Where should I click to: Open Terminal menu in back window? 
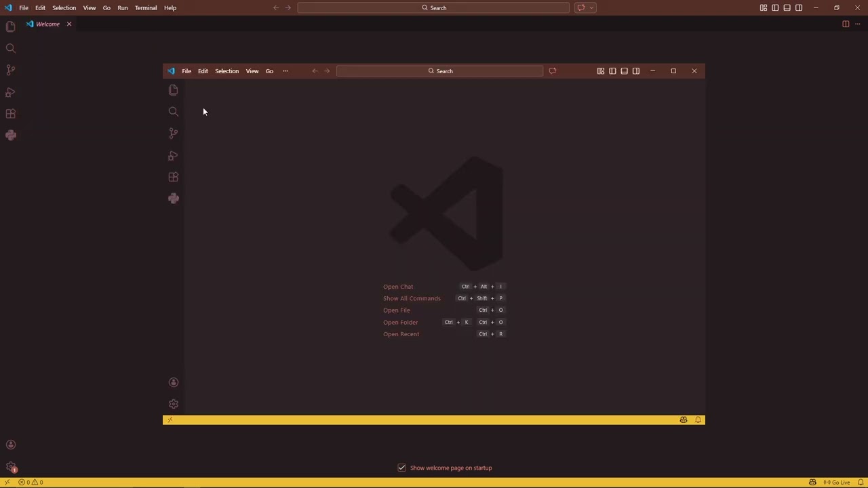click(146, 8)
